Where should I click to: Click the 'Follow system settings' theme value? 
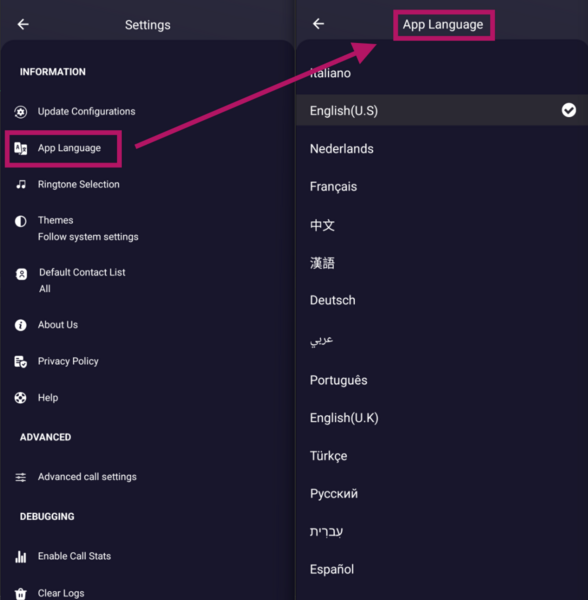tap(88, 237)
